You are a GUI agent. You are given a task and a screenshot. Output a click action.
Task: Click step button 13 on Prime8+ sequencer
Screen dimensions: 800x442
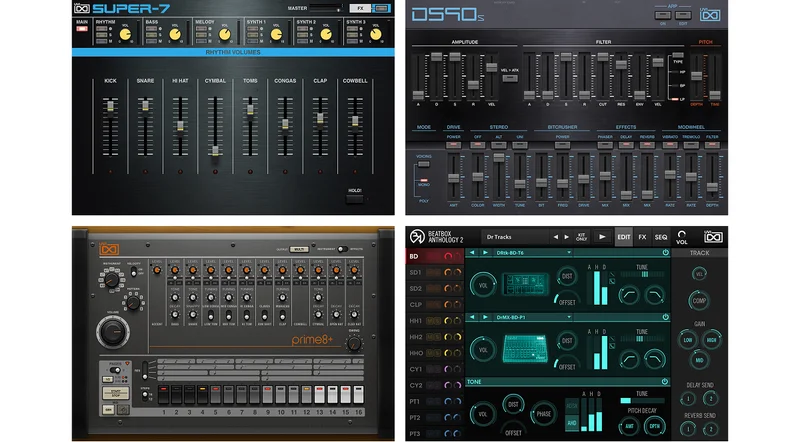[x=319, y=395]
